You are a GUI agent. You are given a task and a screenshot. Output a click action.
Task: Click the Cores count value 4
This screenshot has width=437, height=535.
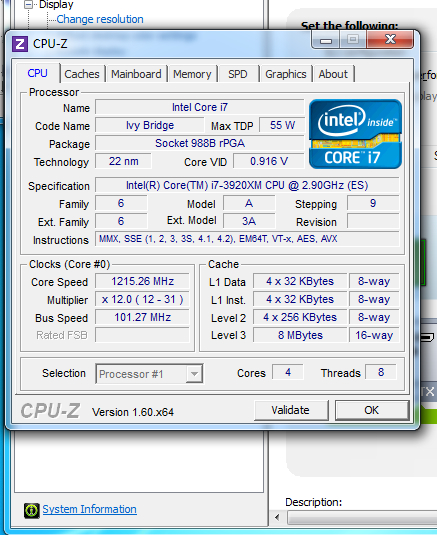[288, 372]
